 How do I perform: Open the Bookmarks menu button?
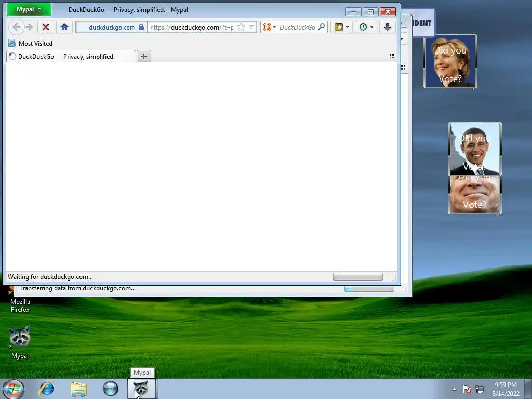[342, 27]
